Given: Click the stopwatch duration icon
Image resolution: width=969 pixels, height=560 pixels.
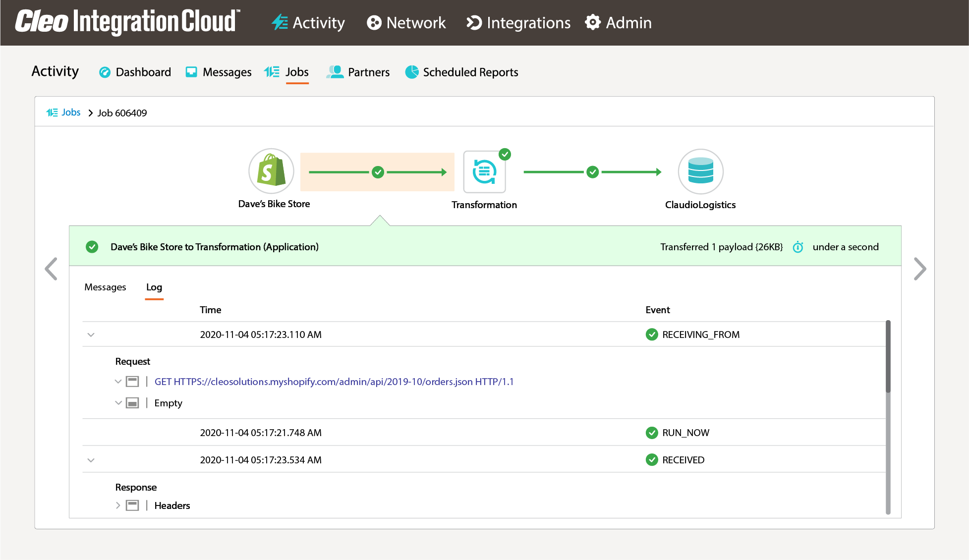Looking at the screenshot, I should 798,247.
